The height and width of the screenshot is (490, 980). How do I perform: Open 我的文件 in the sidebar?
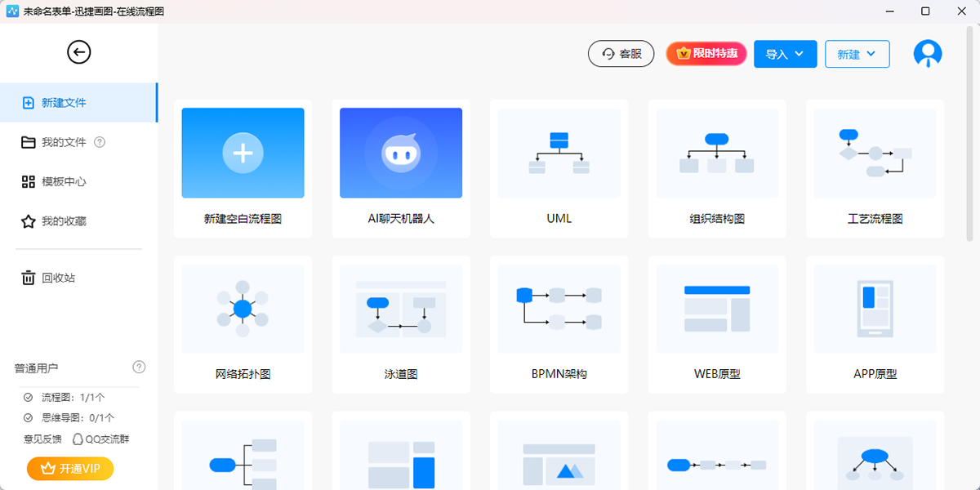[x=64, y=142]
